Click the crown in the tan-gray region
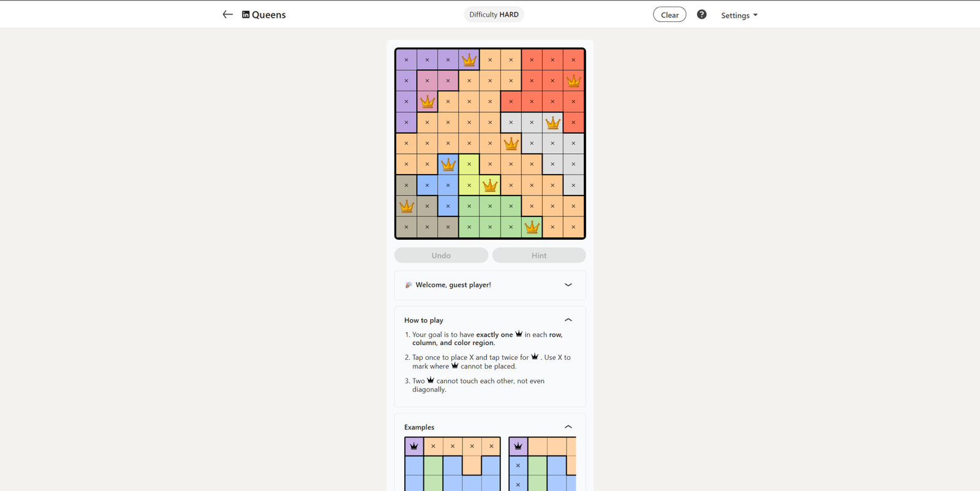This screenshot has width=980, height=491. 407,207
